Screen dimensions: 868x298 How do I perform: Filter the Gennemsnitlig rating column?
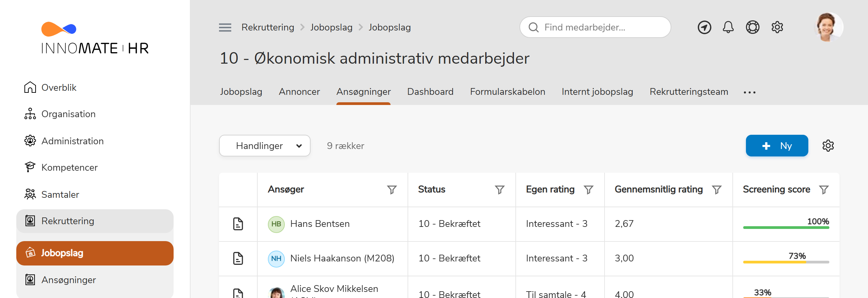coord(717,190)
